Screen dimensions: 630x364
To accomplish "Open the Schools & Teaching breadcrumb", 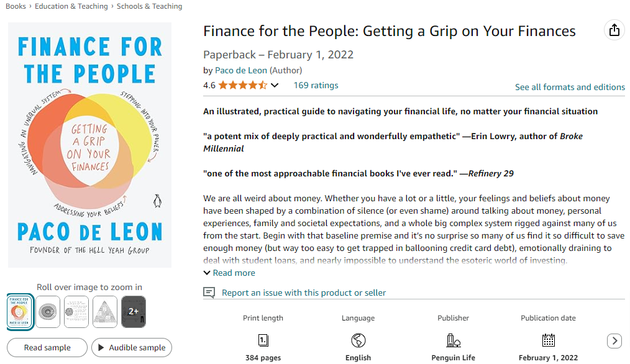I will [x=149, y=6].
